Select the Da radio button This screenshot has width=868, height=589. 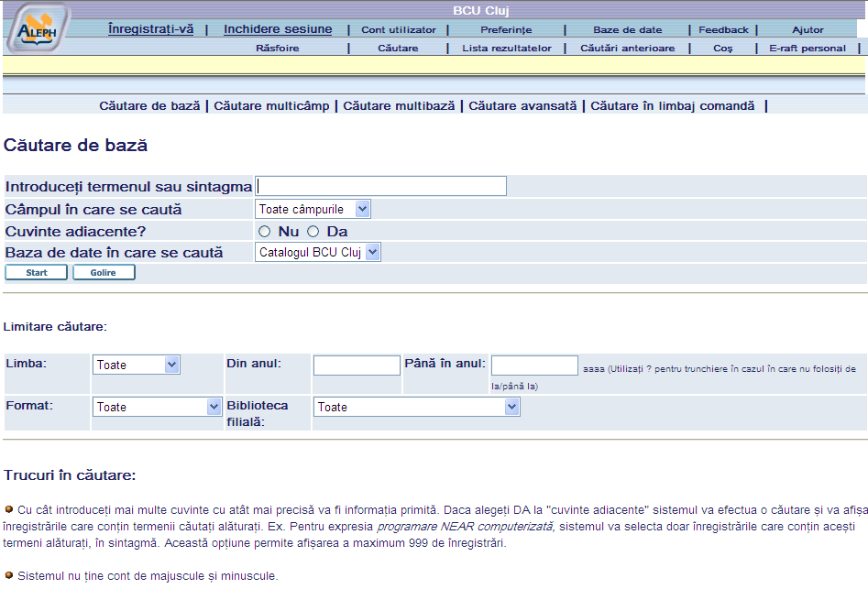point(313,231)
